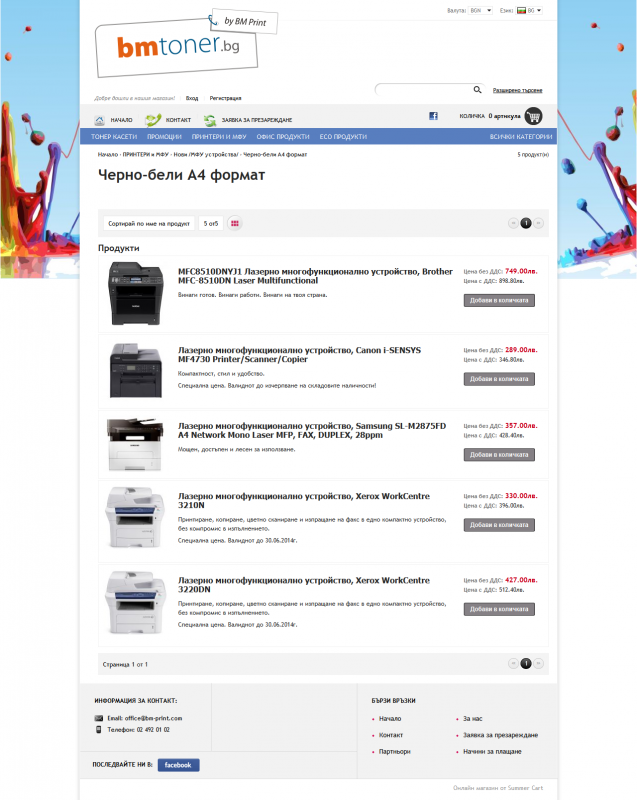
Task: Click Xerox WorkCentre 3210N thumbnail
Action: click(135, 517)
